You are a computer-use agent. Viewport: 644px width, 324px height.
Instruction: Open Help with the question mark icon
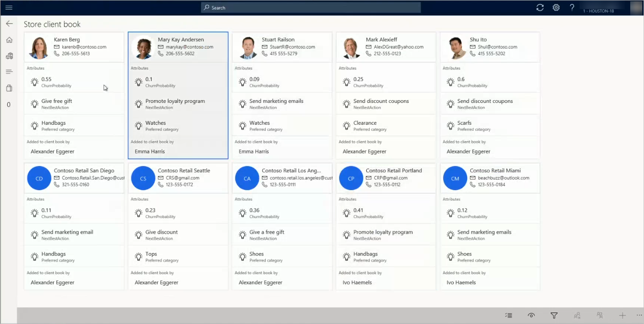tap(572, 7)
